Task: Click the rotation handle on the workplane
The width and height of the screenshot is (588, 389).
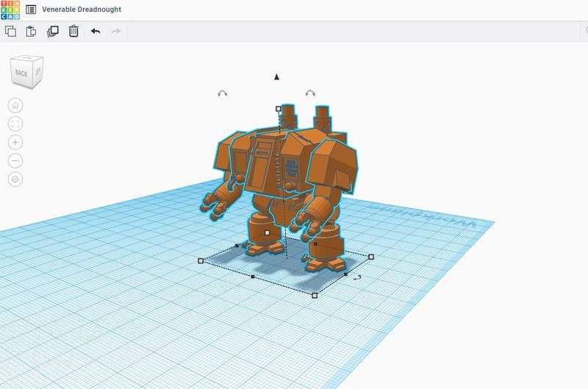Action: (x=357, y=277)
